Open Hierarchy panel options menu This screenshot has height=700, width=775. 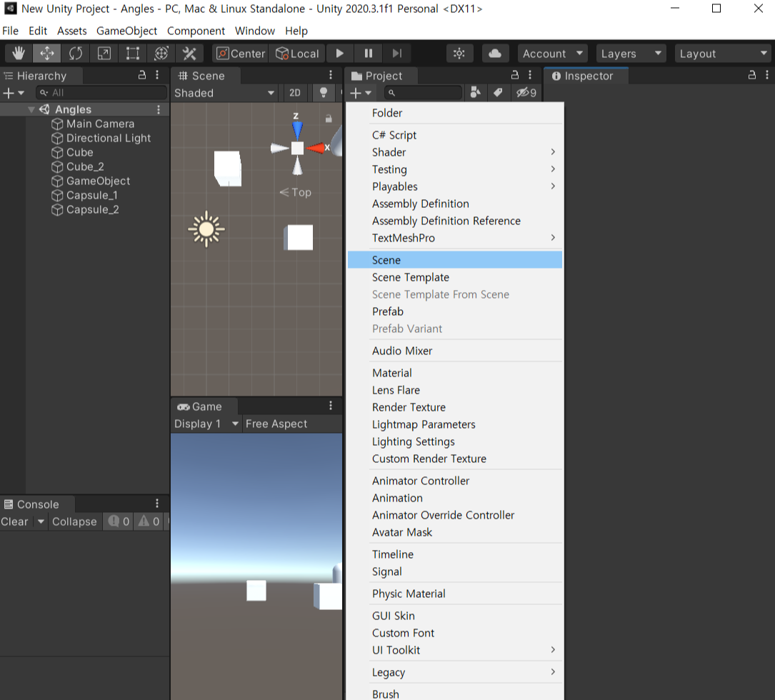coord(157,75)
